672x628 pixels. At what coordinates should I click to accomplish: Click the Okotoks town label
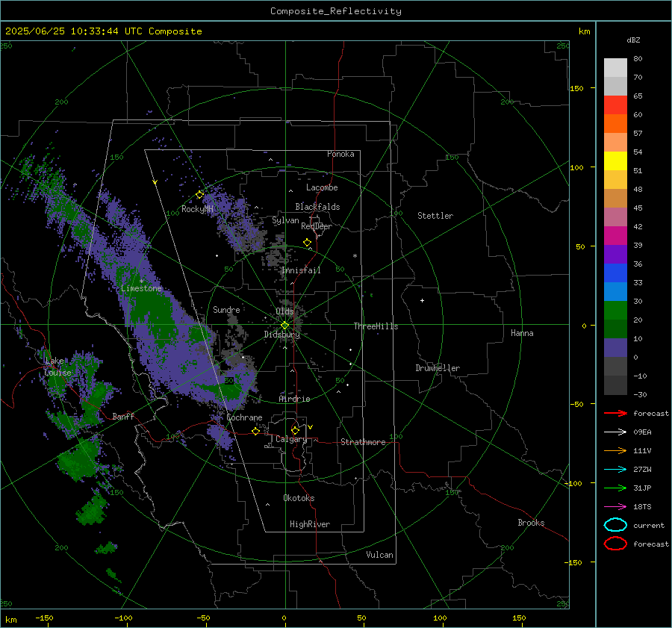299,498
